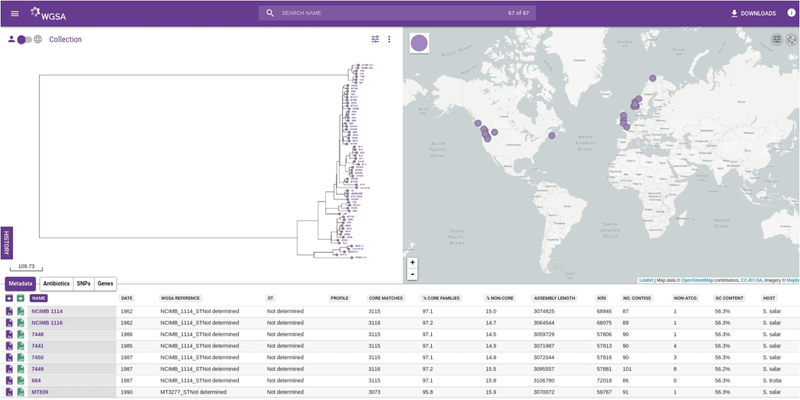Open map settings sliders icon
The width and height of the screenshot is (800, 400).
776,39
